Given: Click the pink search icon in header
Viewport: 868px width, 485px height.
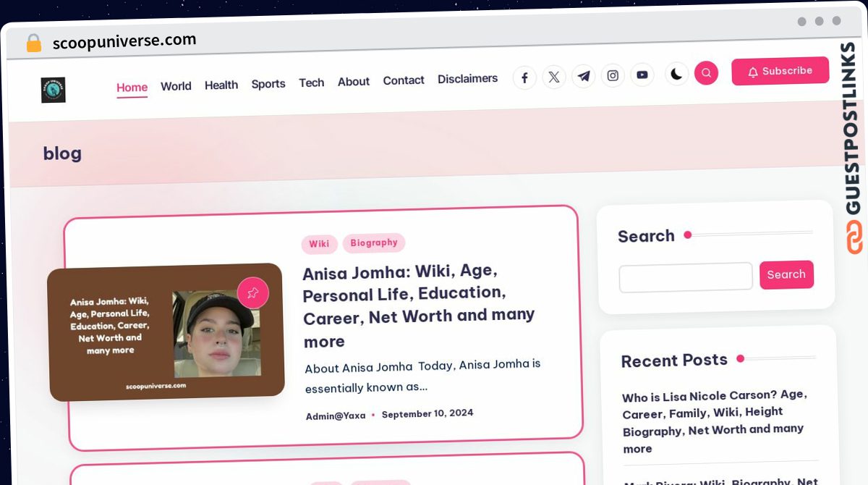Looking at the screenshot, I should click(x=706, y=73).
